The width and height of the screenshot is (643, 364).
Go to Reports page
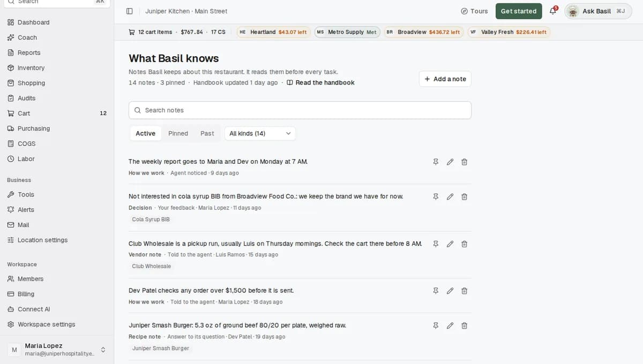tap(57, 52)
